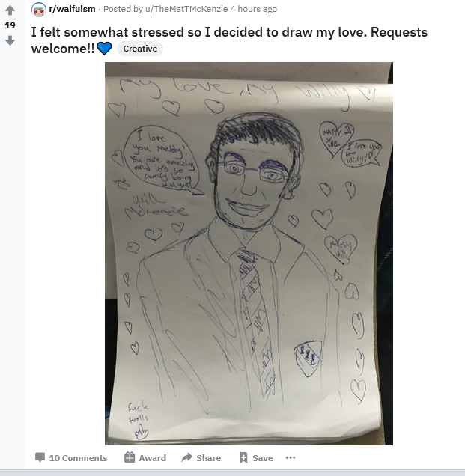Go to r/waifuism subreddit link
465x476 pixels.
point(73,9)
